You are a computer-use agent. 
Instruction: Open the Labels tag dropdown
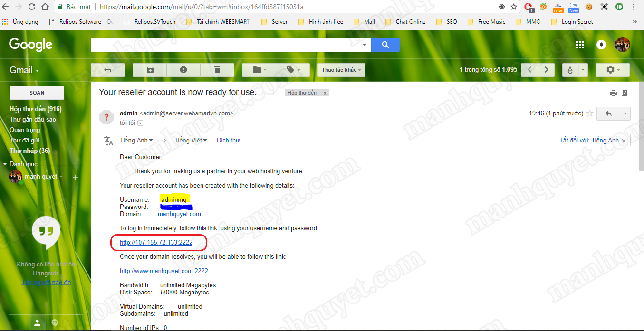tap(293, 70)
